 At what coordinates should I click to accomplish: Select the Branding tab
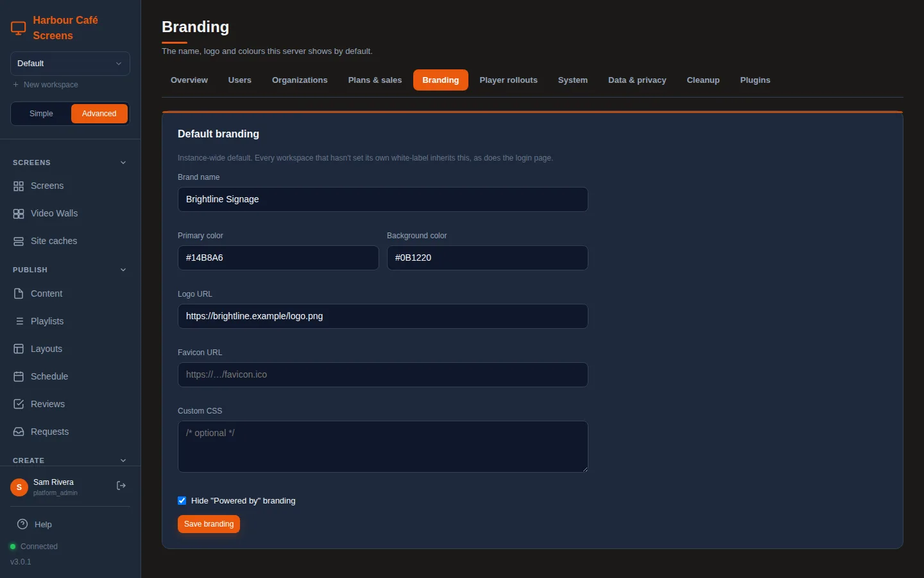click(441, 80)
